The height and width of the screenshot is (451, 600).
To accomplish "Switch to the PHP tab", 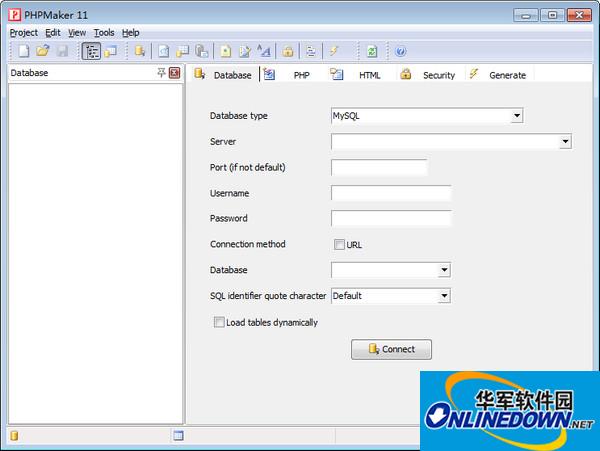I will [291, 75].
